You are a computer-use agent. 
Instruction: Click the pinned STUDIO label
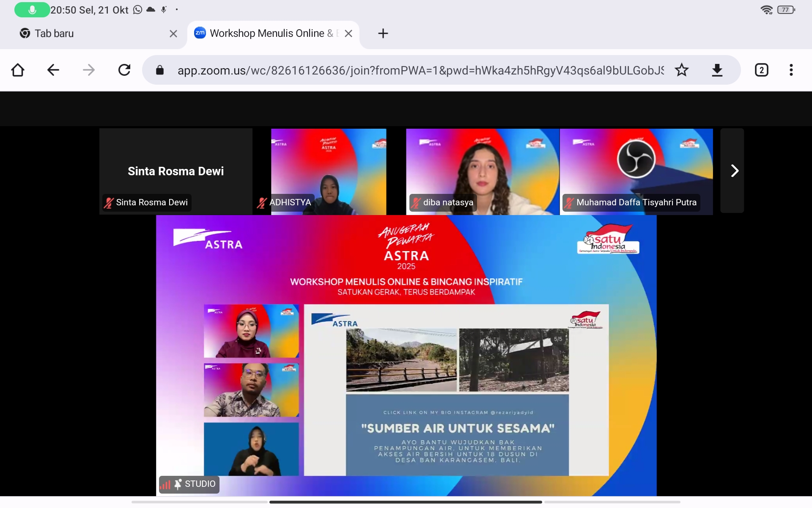(200, 484)
